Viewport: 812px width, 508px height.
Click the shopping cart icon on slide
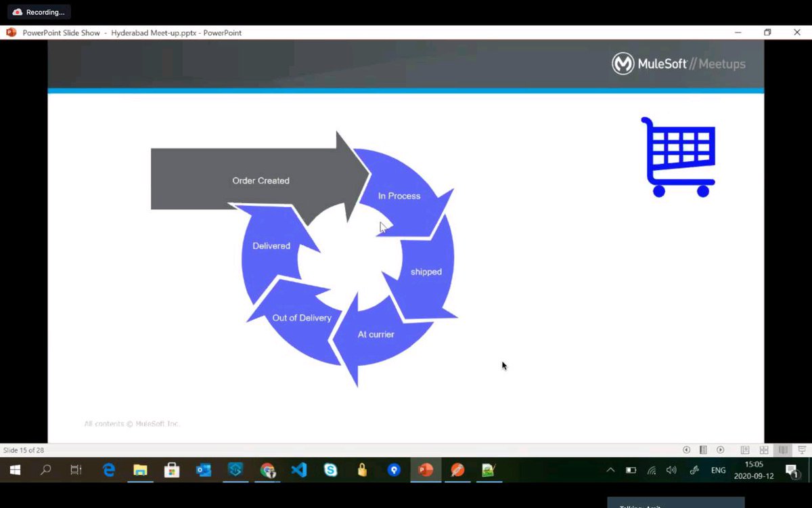[679, 157]
